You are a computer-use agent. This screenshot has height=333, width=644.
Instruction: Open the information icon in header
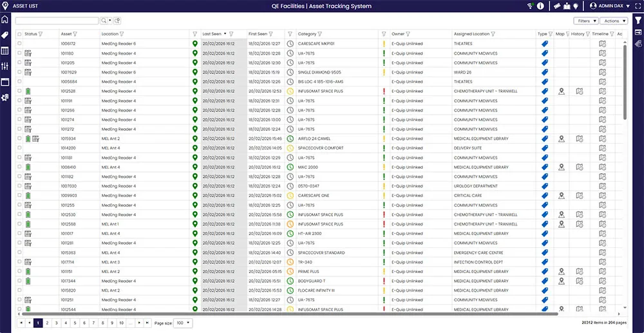(540, 6)
